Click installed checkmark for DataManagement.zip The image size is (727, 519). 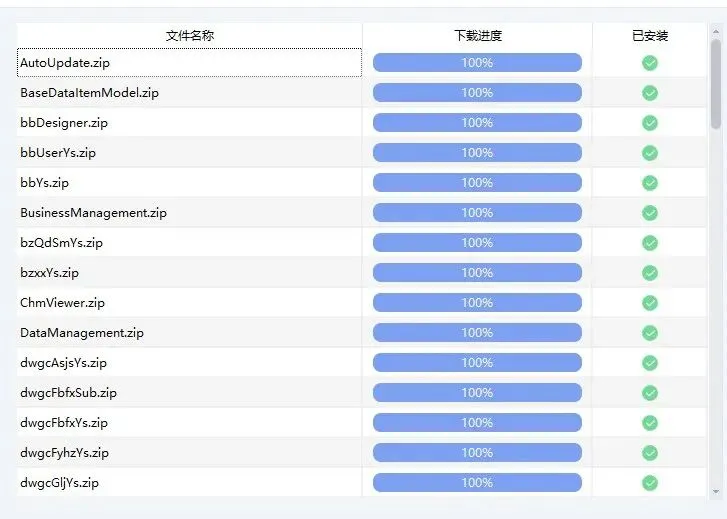coord(650,333)
